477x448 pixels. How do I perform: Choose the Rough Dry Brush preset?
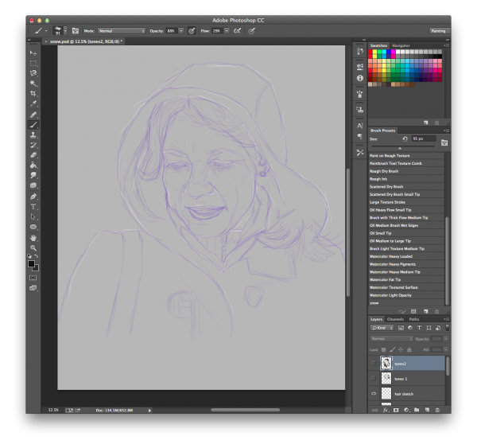tap(384, 171)
